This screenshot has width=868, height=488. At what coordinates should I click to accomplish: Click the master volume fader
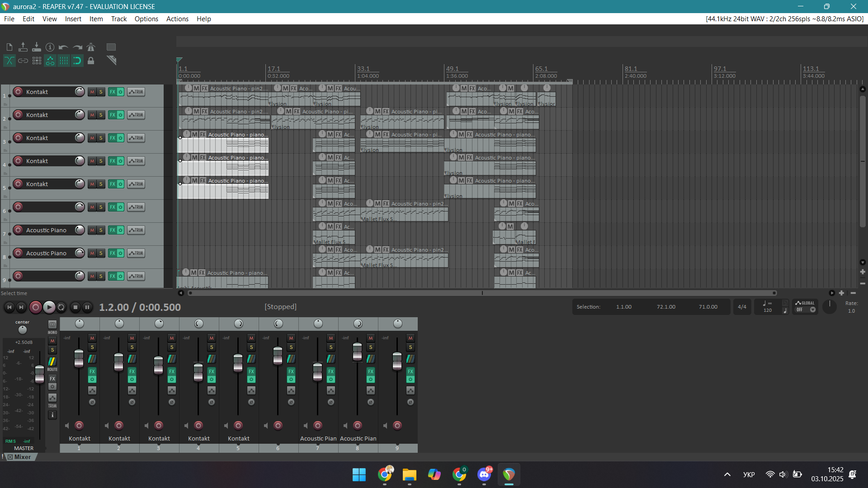tap(40, 374)
